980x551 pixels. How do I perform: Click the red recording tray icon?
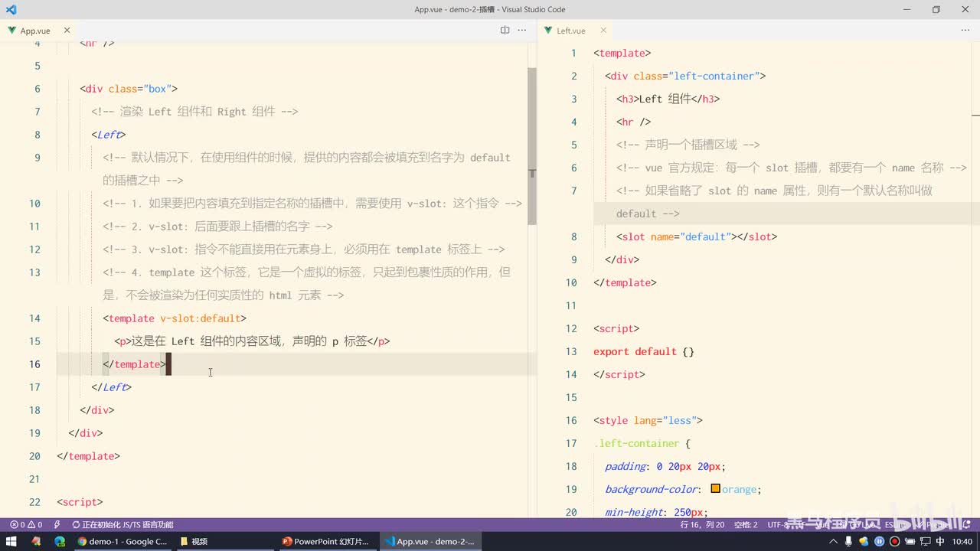click(893, 541)
